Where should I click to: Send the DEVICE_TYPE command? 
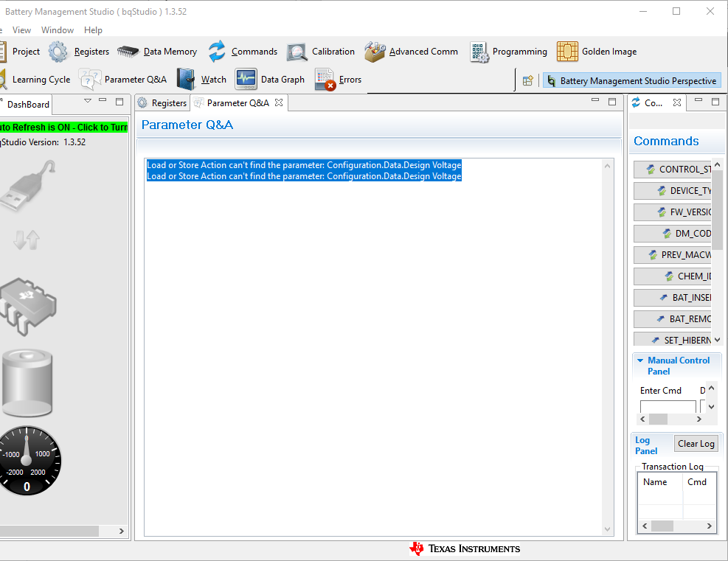(x=673, y=191)
